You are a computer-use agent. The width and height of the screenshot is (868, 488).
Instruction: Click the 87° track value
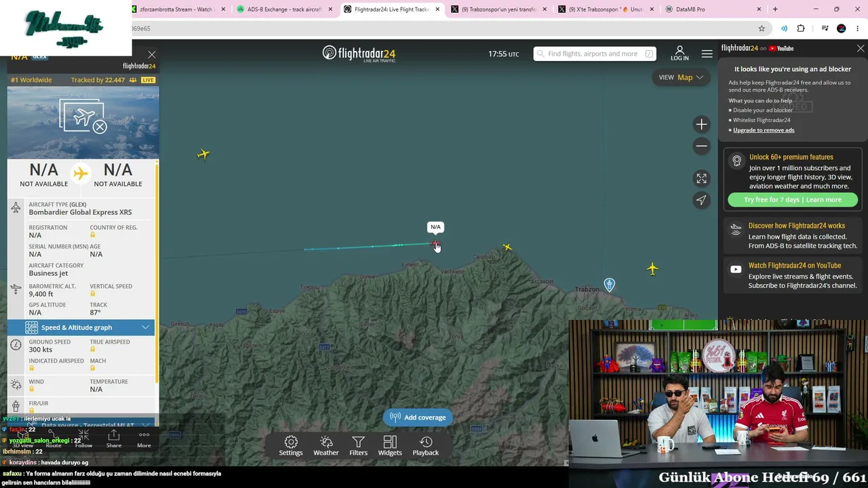95,312
